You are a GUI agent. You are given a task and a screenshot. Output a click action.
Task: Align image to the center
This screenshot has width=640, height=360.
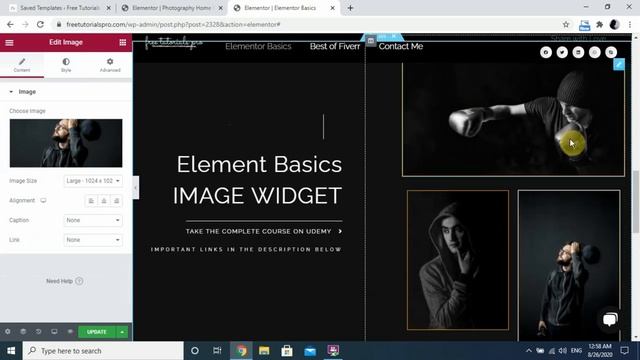click(104, 201)
